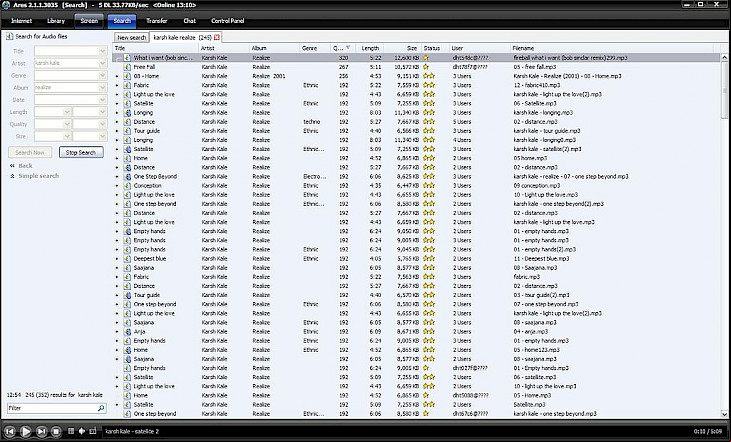This screenshot has width=731, height=442.
Task: Open the Transfer tab
Action: pos(157,21)
